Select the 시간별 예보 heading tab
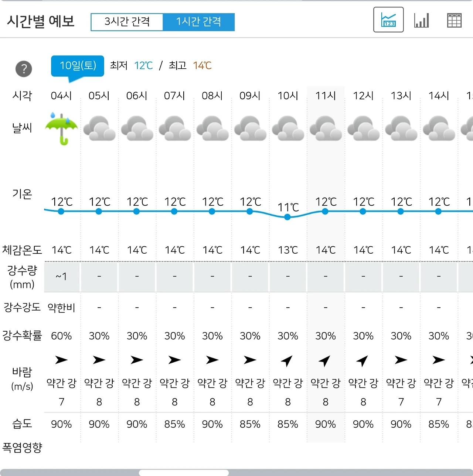The height and width of the screenshot is (476, 473). [x=41, y=22]
